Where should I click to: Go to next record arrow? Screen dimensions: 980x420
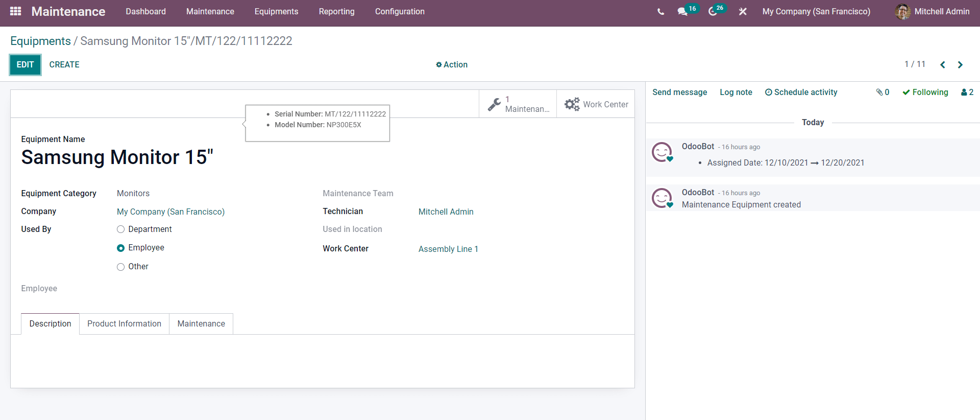[960, 65]
